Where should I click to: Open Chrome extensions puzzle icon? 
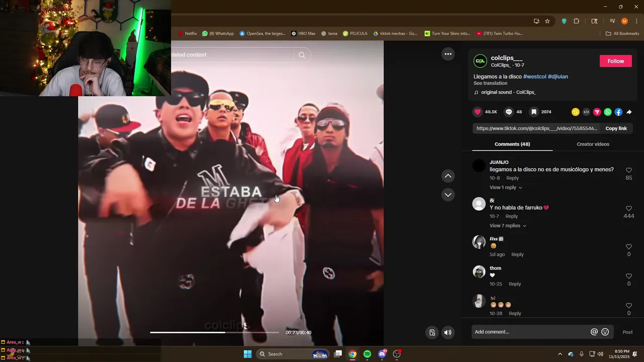click(x=577, y=21)
